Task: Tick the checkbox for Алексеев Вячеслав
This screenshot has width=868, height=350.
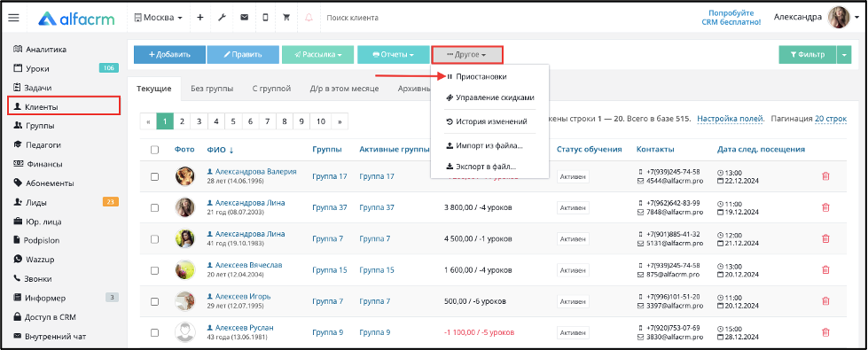Action: (x=154, y=270)
